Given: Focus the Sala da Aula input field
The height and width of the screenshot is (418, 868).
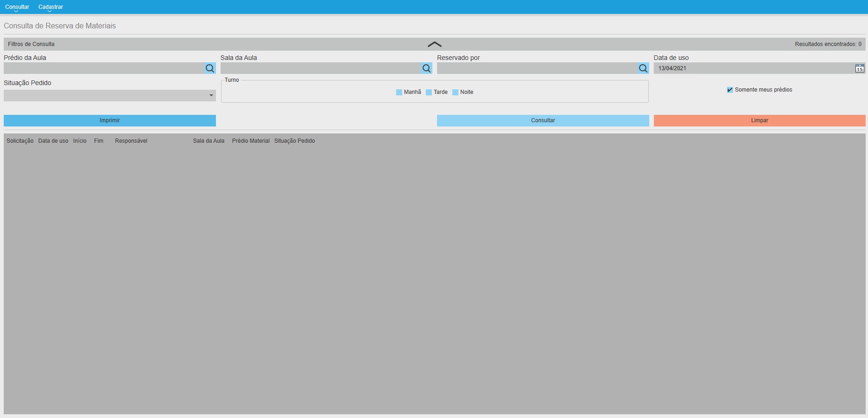Looking at the screenshot, I should pos(321,68).
